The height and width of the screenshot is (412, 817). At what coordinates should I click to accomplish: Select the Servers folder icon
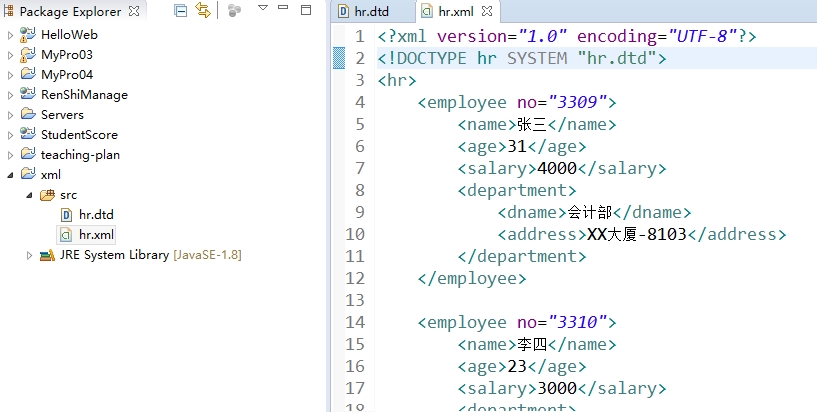point(28,114)
